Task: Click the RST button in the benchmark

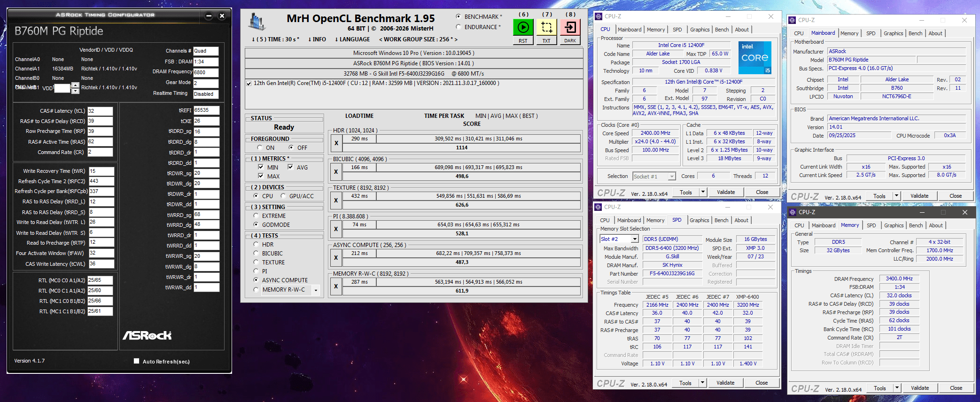Action: pos(523,41)
